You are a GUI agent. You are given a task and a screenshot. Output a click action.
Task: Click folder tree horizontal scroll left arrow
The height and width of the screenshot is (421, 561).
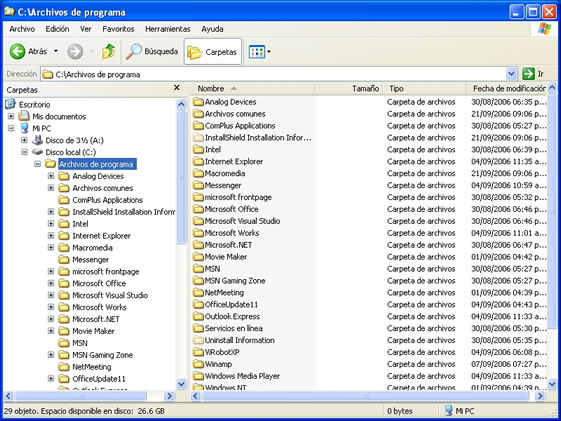(9, 396)
